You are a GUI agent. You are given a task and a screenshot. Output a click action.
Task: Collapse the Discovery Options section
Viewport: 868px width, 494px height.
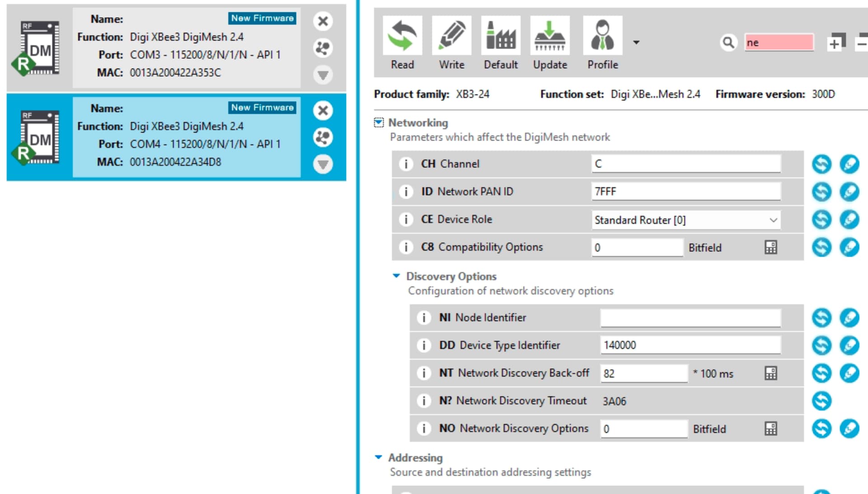(396, 276)
